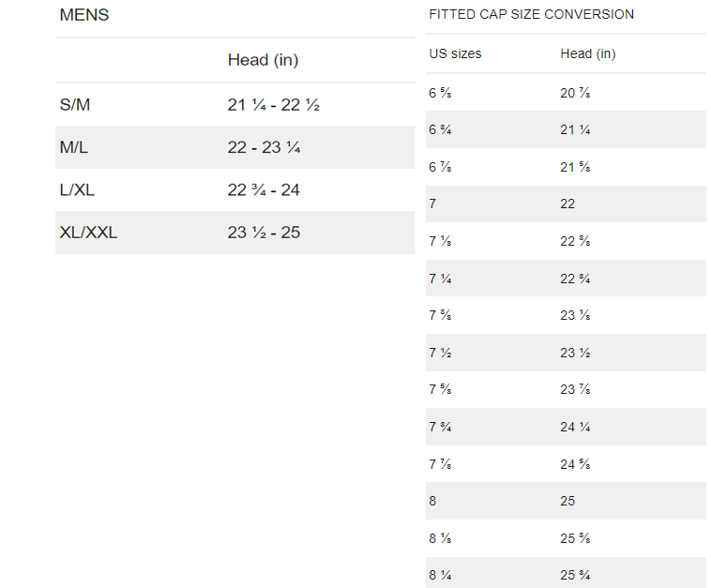Select the 22 - 23 ¼ measurement cell
The image size is (711, 588).
(264, 147)
